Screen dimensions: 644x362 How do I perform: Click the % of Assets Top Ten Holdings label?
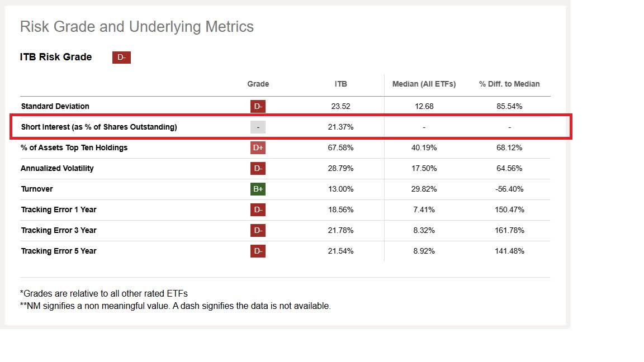coord(74,147)
